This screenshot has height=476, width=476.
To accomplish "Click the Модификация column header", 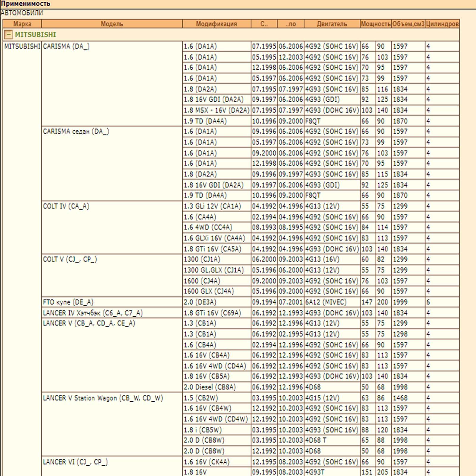I will coord(217,24).
